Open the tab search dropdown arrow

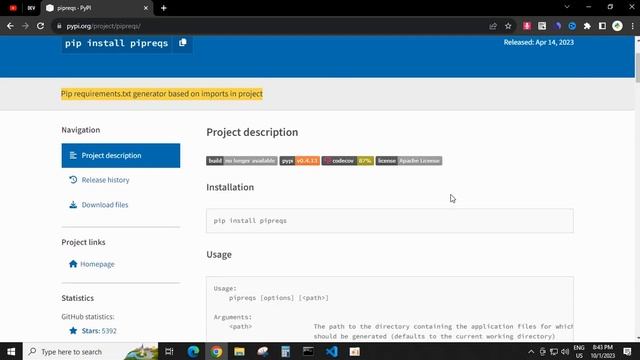pyautogui.click(x=567, y=7)
